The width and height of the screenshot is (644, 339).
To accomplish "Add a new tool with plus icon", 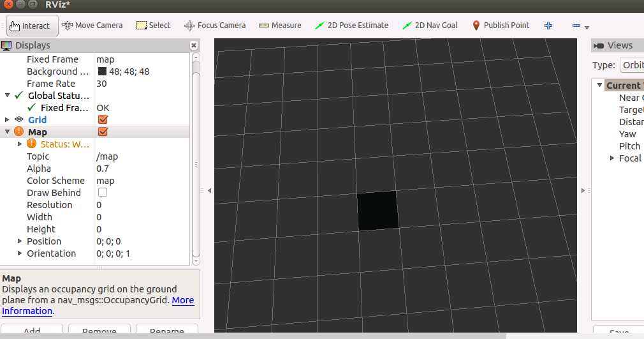I will point(548,26).
